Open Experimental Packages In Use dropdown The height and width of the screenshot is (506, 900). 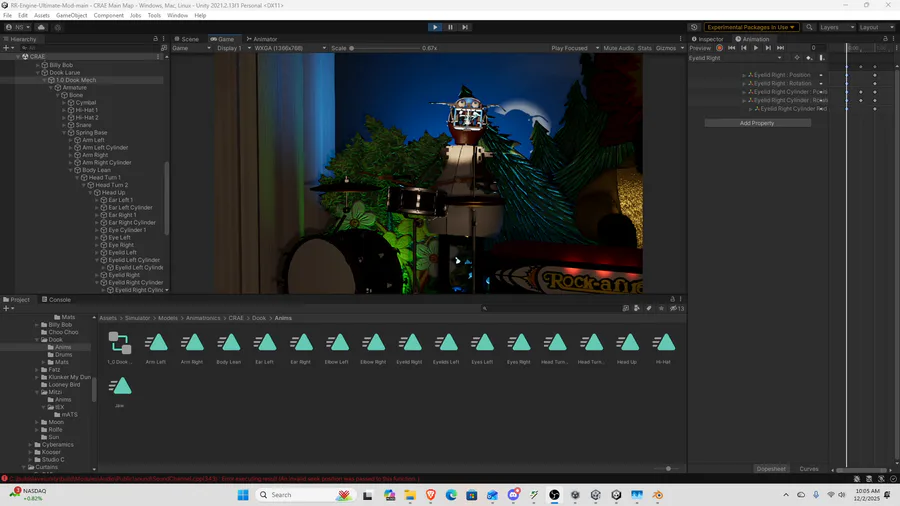(x=751, y=27)
